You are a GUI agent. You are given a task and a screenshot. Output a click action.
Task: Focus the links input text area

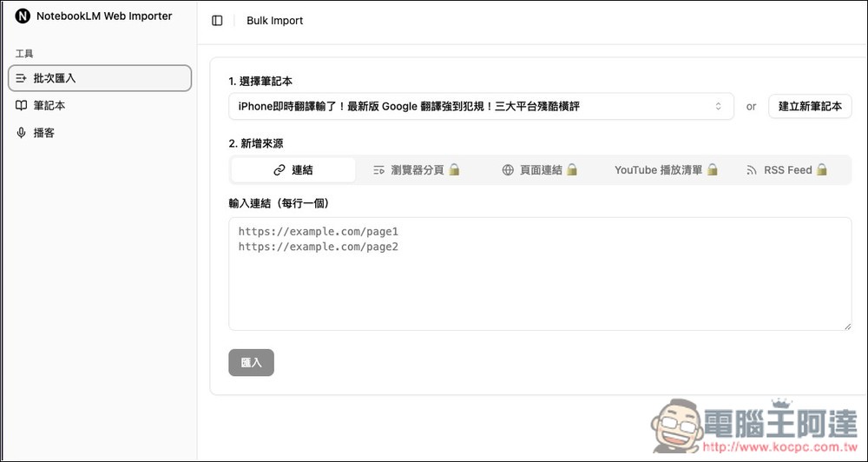540,274
